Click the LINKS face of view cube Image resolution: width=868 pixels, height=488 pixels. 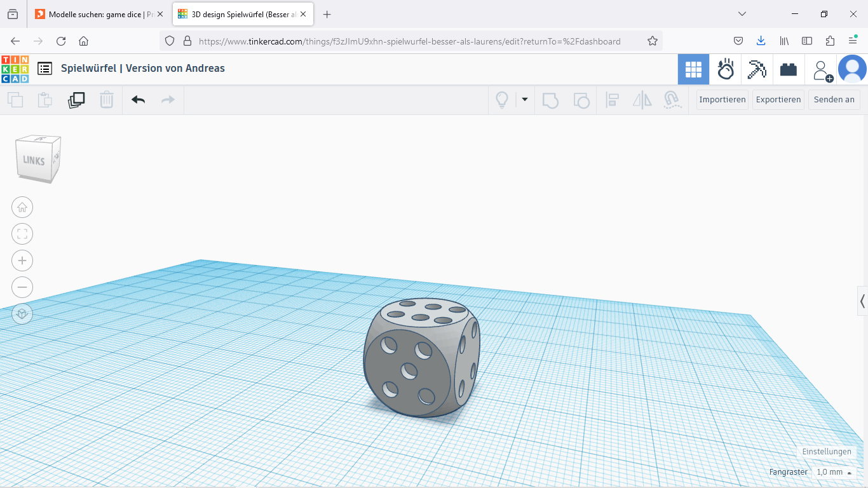pyautogui.click(x=34, y=160)
